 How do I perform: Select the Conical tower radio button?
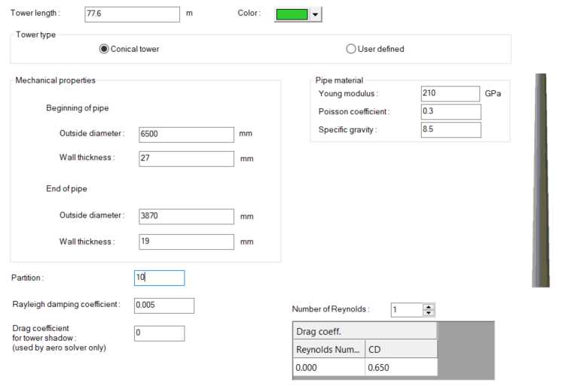(x=105, y=49)
